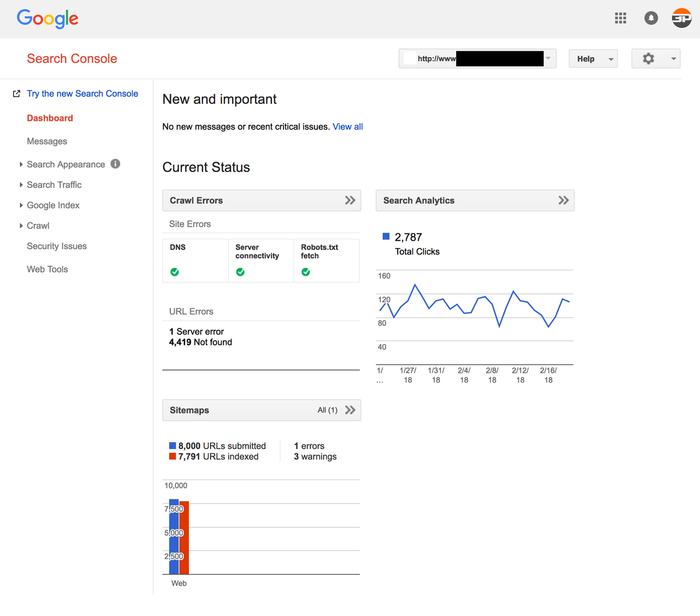The image size is (700, 616).
Task: Click the Search Console title
Action: pyautogui.click(x=72, y=58)
